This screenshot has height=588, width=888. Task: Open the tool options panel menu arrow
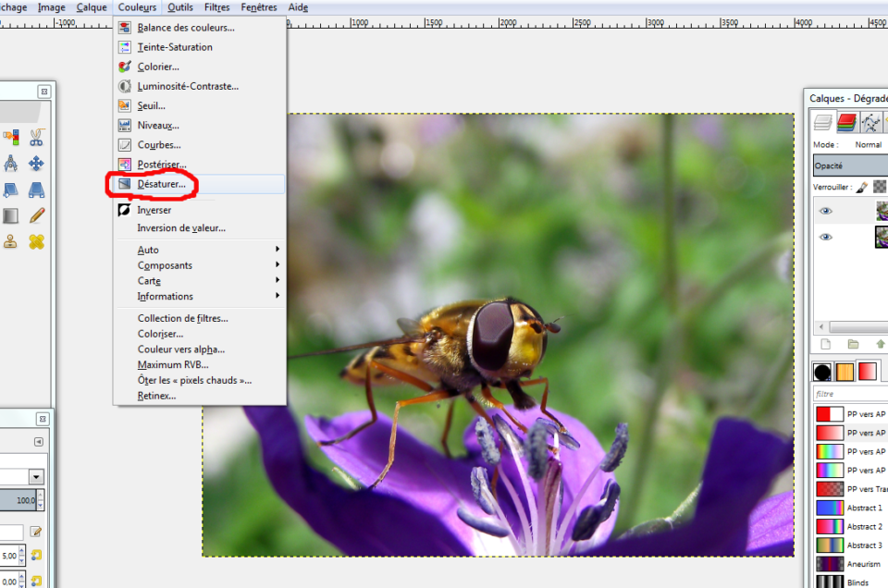(x=39, y=441)
